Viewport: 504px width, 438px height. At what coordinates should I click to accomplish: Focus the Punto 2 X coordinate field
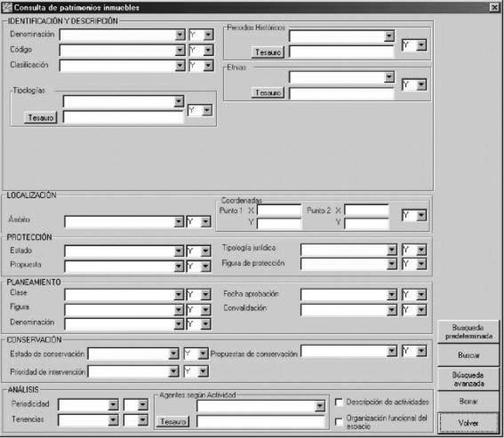367,210
